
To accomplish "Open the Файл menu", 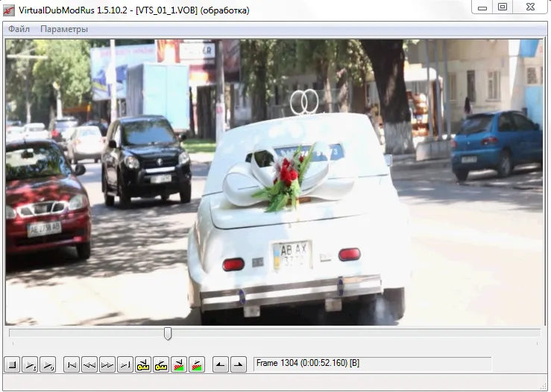I will click(x=19, y=29).
